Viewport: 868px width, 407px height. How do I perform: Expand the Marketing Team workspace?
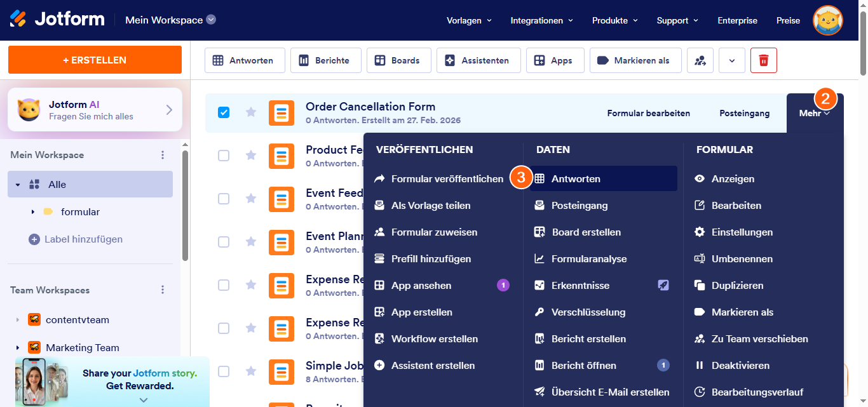point(17,347)
